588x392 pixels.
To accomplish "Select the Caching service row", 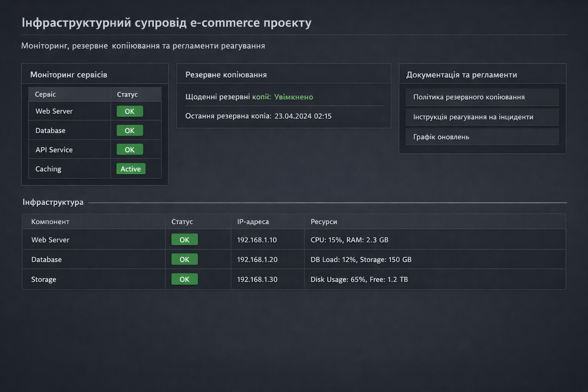I will (x=95, y=169).
